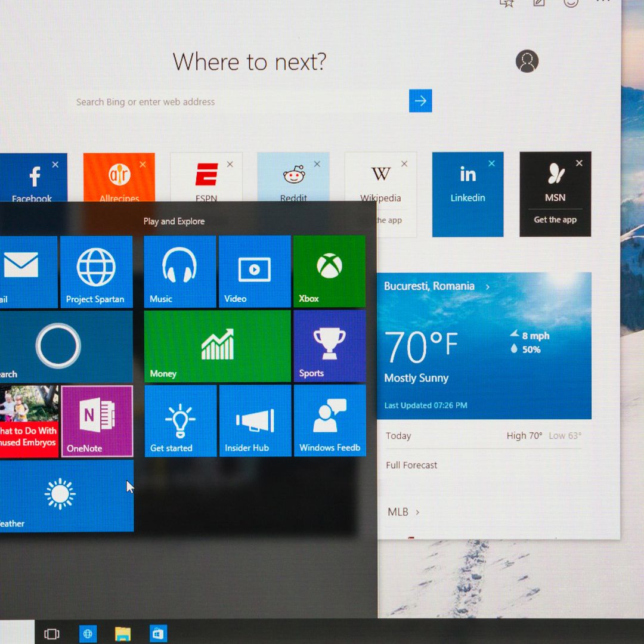Expand the Bucuresti, Romania location chevron
644x644 pixels.
[x=488, y=287]
